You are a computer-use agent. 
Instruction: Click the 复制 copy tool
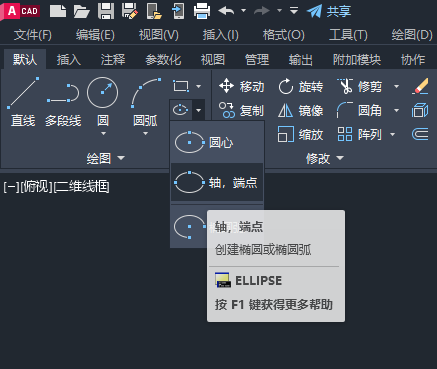(242, 110)
